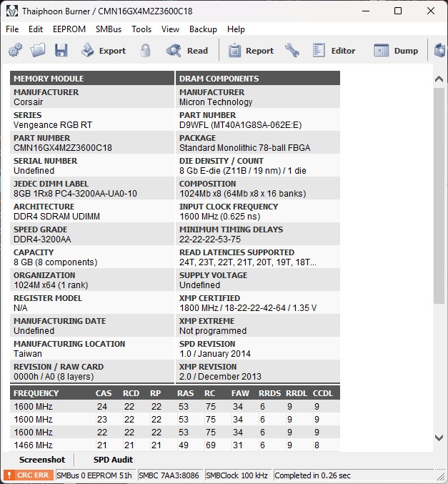Save dump with the floppy disk icon
This screenshot has width=448, height=484.
point(61,50)
